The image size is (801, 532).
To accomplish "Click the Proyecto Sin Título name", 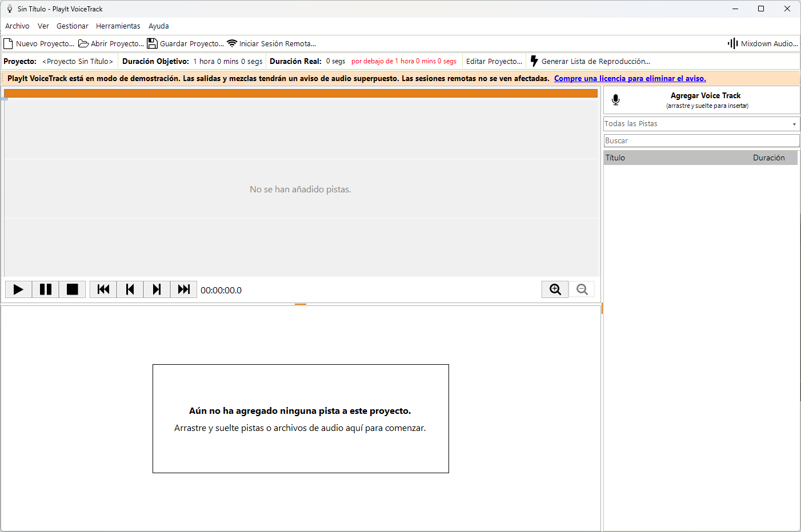I will (x=78, y=62).
